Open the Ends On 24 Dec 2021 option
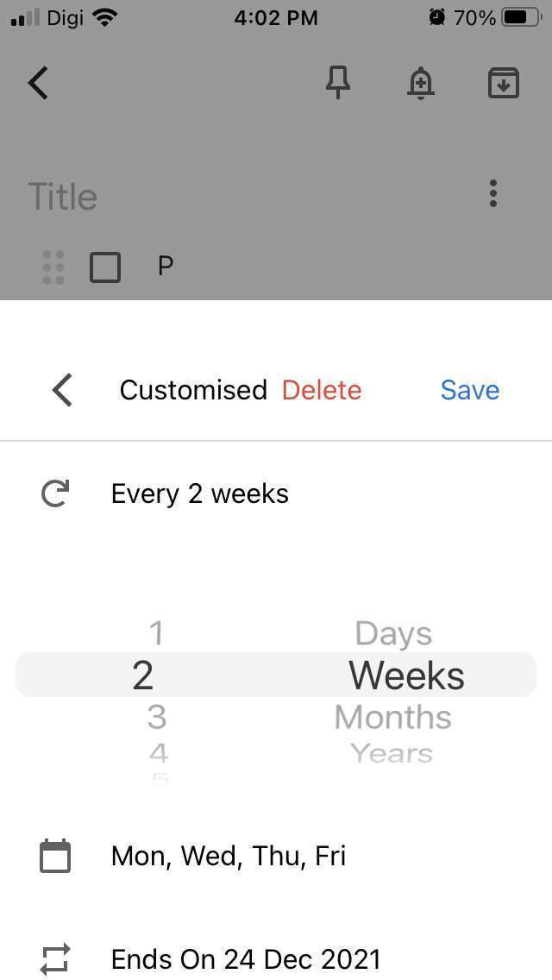Screen dimensions: 552x980 (246, 959)
